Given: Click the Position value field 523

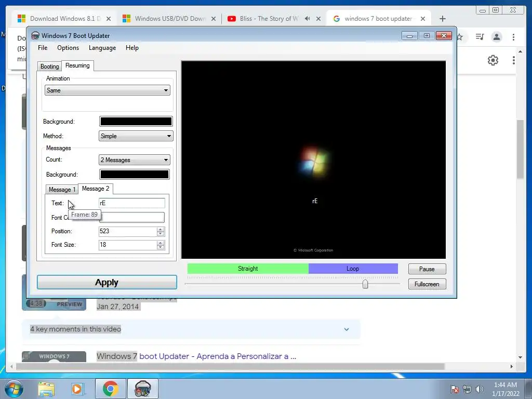Looking at the screenshot, I should 128,231.
